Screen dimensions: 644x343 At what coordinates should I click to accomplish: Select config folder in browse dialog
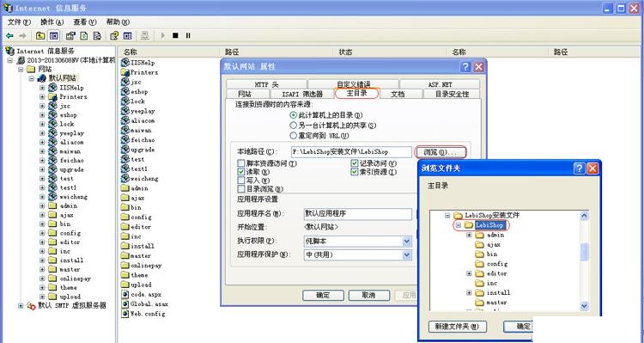[492, 264]
